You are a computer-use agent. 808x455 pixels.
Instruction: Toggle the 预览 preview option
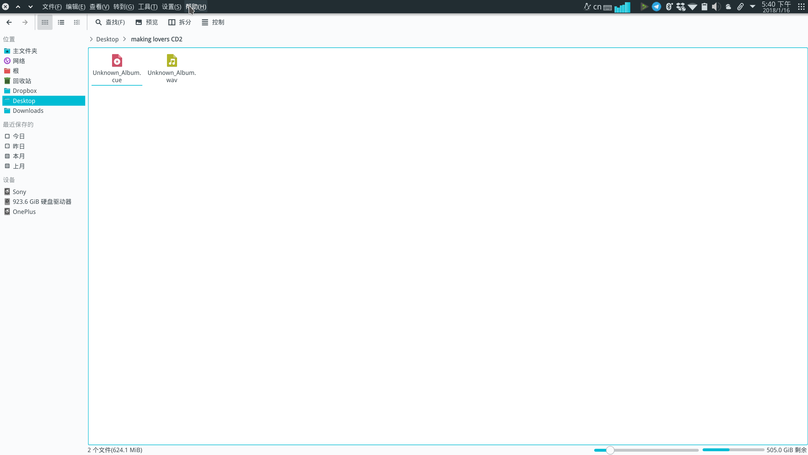pyautogui.click(x=147, y=22)
